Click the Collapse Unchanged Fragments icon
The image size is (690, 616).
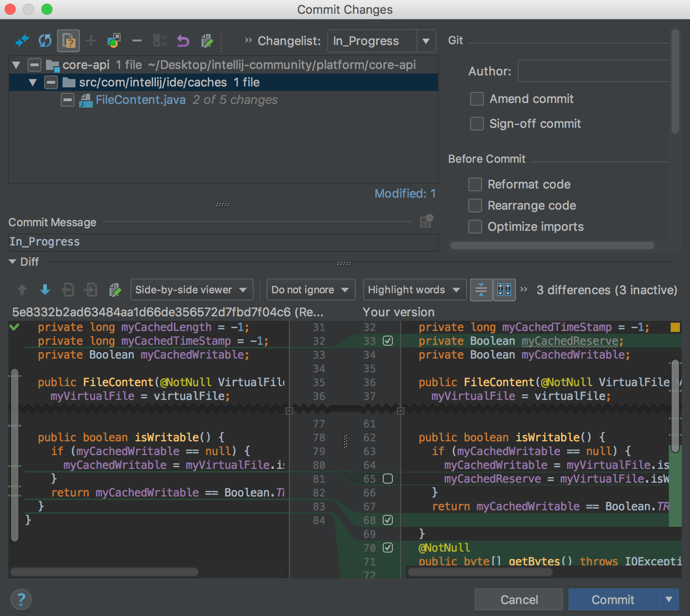[481, 290]
